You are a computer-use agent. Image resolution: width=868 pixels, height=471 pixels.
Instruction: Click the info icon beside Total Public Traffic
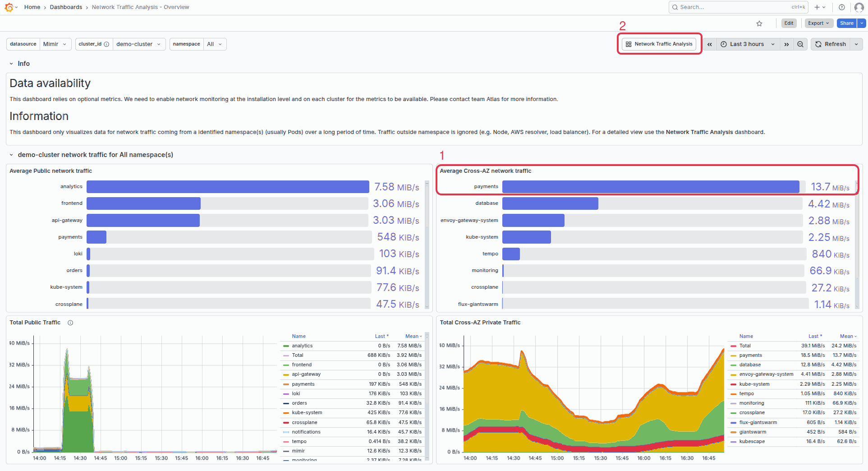[x=70, y=323]
